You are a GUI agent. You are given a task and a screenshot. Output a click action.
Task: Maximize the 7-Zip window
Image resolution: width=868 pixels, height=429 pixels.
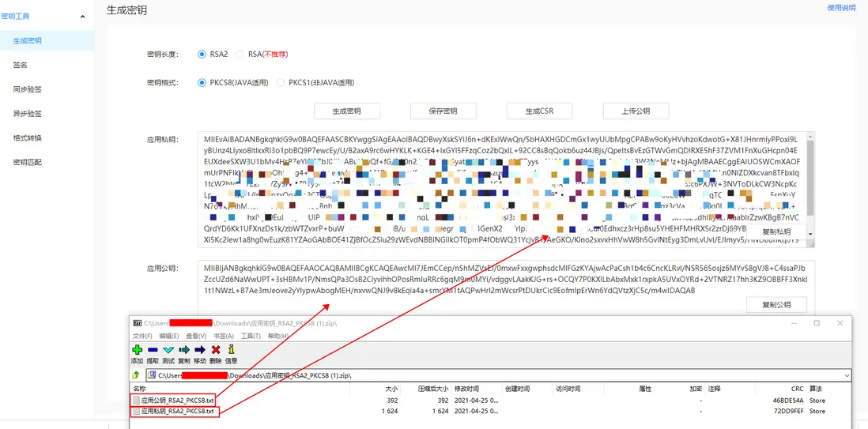[x=817, y=323]
